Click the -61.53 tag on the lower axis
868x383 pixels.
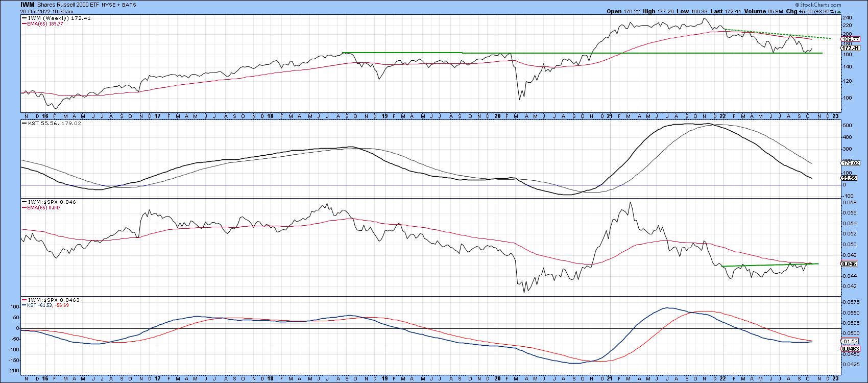[x=849, y=341]
